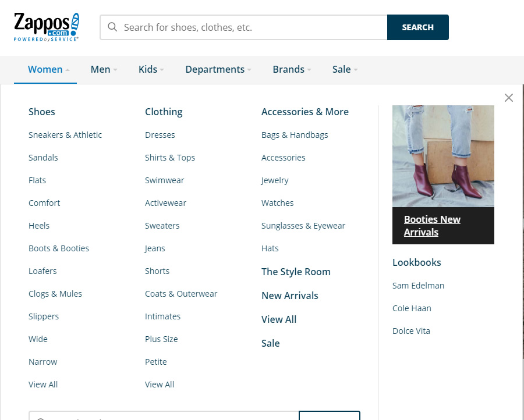Expand the Sale dropdown in navbar
Viewport: 524px width, 420px height.
pos(345,69)
